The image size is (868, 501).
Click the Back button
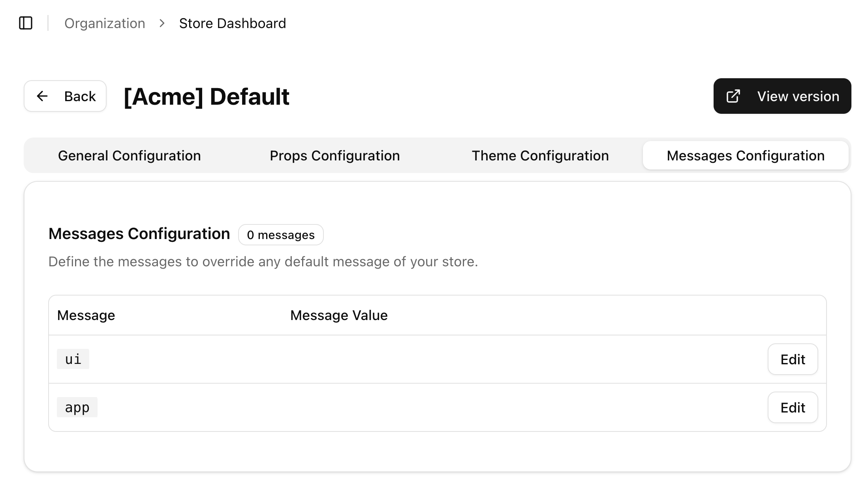coord(65,96)
